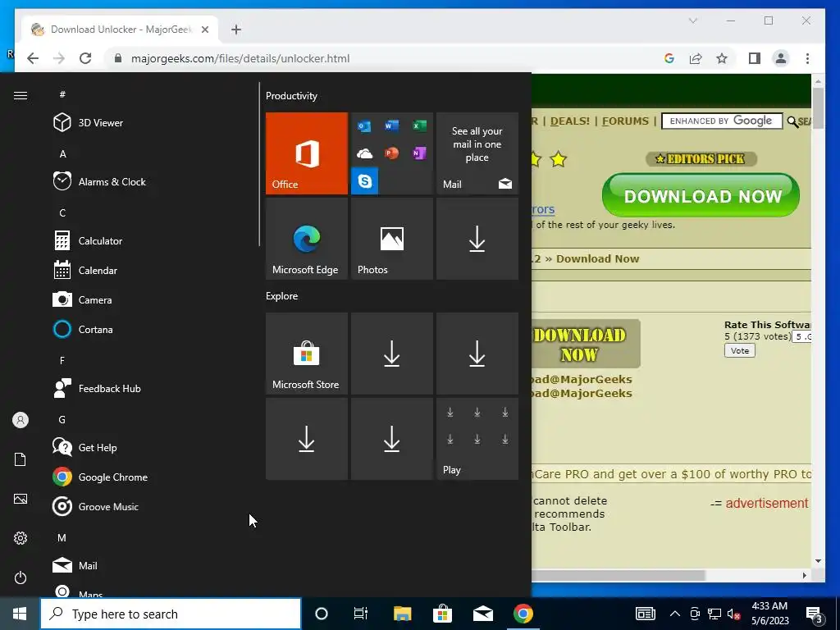Jump to letter A in app list
Image resolution: width=840 pixels, height=630 pixels.
pyautogui.click(x=62, y=154)
